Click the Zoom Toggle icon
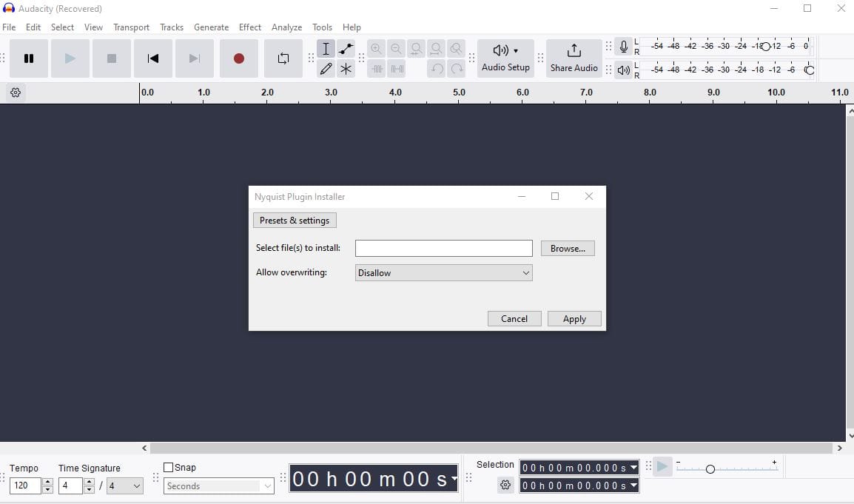Screen dimensions: 854x504 [457, 49]
